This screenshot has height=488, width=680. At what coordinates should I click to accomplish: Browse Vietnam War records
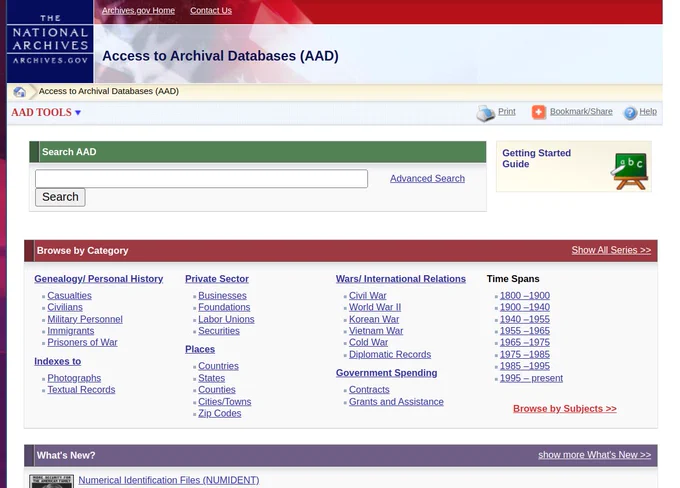[x=376, y=331]
